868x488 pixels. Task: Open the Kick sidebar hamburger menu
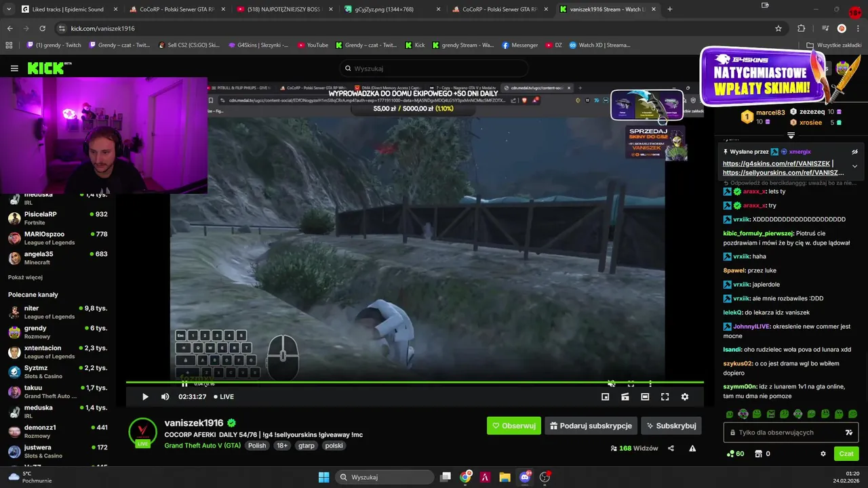14,68
